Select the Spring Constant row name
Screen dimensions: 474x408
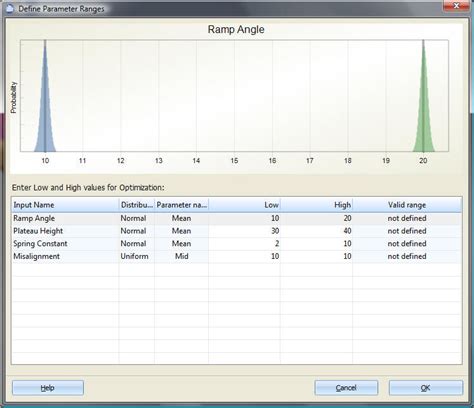coord(40,244)
